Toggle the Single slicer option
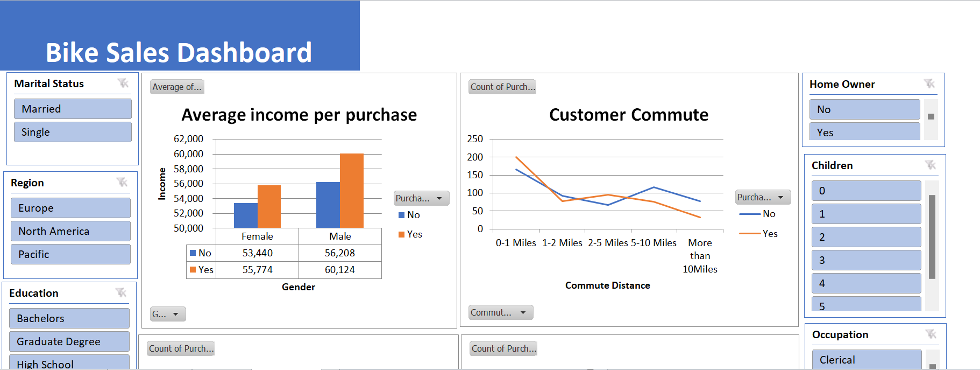This screenshot has height=370, width=980. click(x=73, y=132)
